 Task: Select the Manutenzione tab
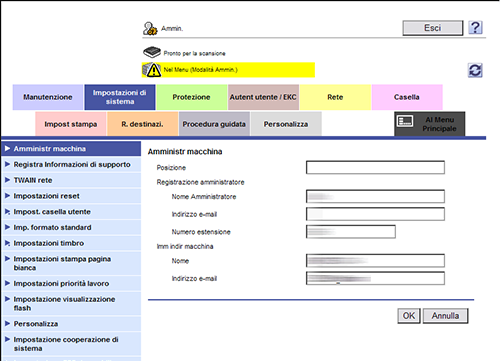tap(48, 97)
